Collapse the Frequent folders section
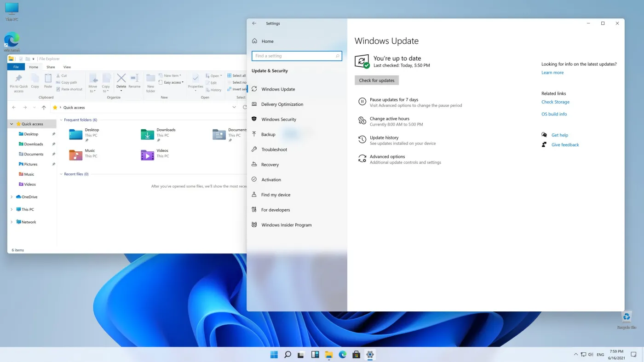This screenshot has height=362, width=644. tap(61, 120)
